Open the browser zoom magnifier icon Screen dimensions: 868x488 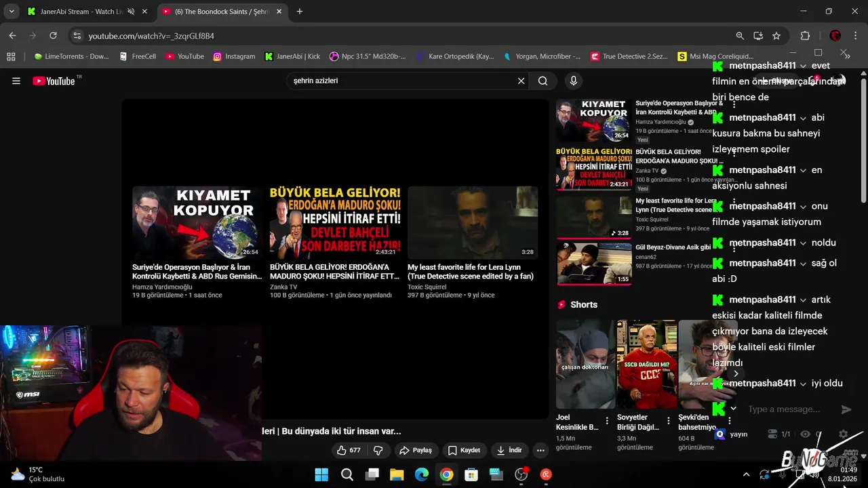pyautogui.click(x=740, y=36)
